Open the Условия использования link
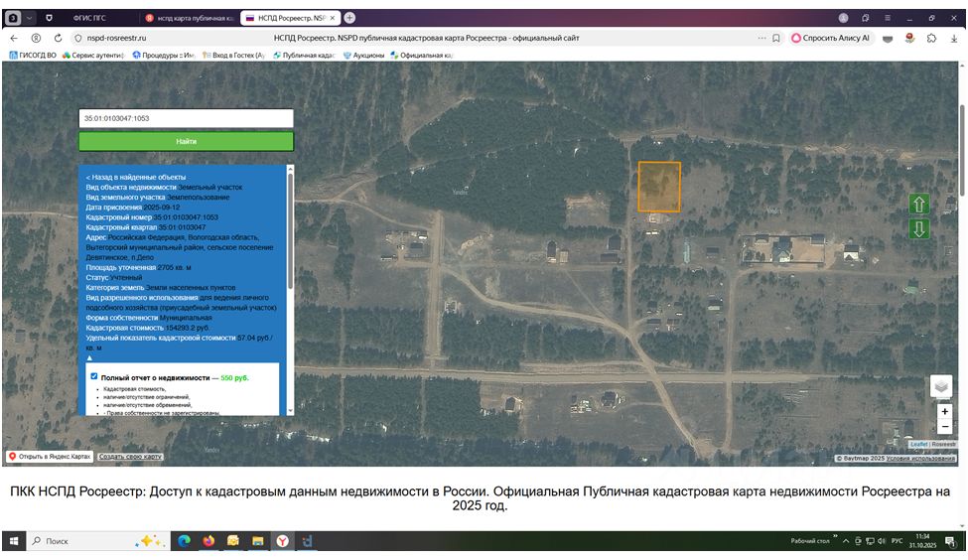The image size is (968, 560). (x=920, y=458)
